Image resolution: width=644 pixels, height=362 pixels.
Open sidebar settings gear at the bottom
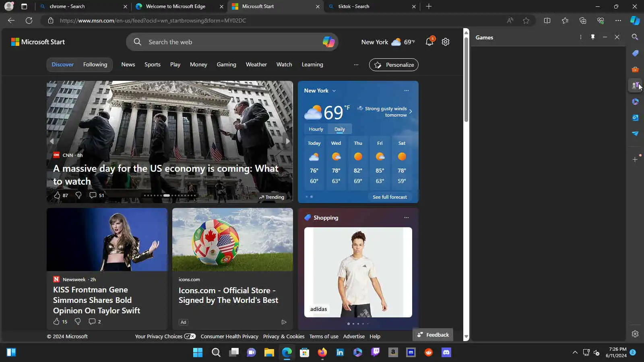click(x=635, y=334)
